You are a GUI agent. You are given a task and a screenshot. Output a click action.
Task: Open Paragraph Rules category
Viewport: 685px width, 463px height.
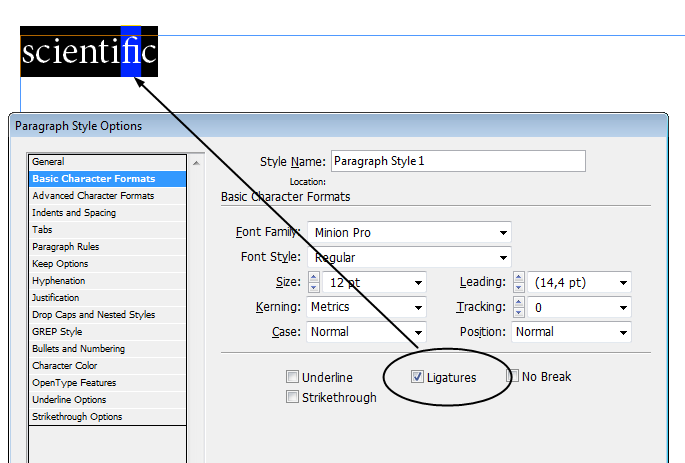point(107,247)
